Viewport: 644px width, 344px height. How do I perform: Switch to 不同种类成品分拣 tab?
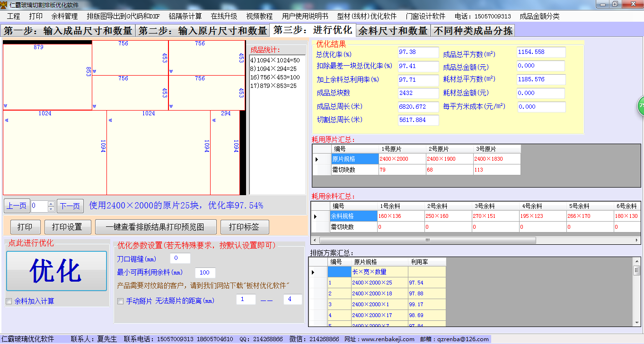tap(473, 31)
